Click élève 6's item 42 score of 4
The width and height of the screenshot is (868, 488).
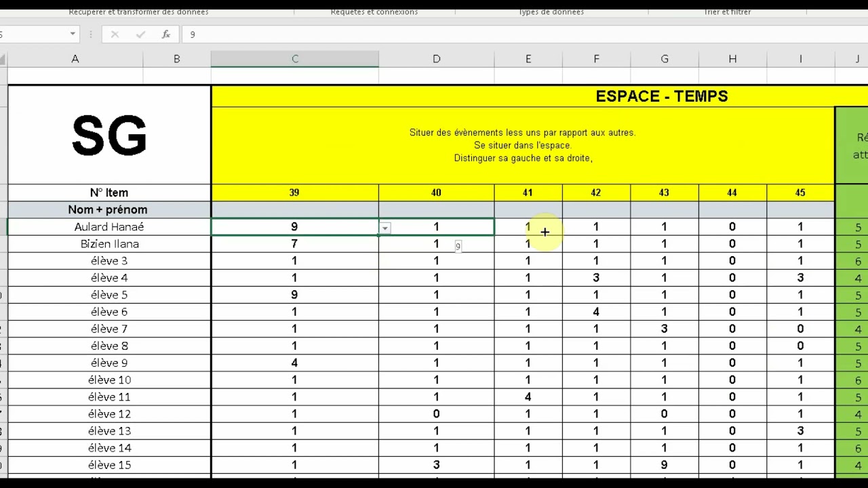coord(597,312)
